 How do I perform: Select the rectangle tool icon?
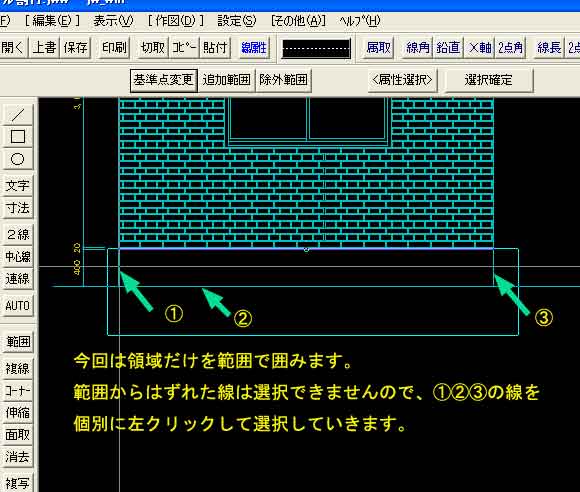click(17, 137)
